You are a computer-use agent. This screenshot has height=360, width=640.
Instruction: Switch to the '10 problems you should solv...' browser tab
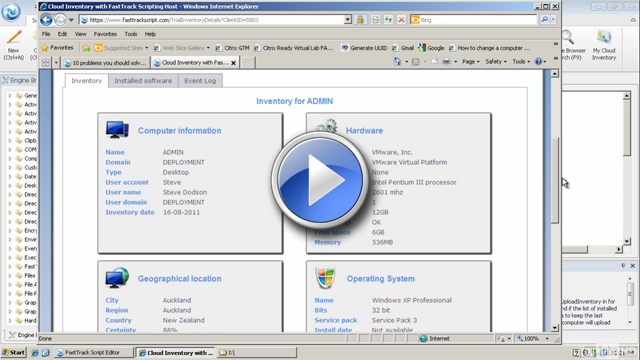[x=106, y=63]
